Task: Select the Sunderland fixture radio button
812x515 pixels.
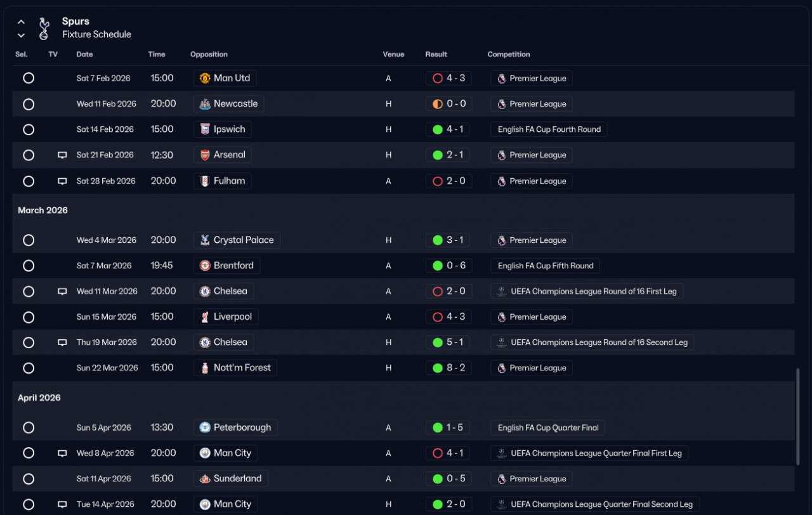Action: click(x=29, y=479)
